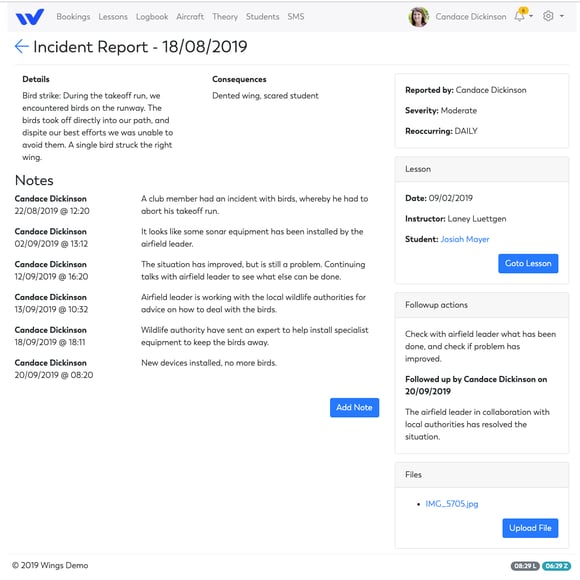Click the '© 2019 Wings Demo' footer text
Viewport: 580px width, 580px height.
coord(50,565)
